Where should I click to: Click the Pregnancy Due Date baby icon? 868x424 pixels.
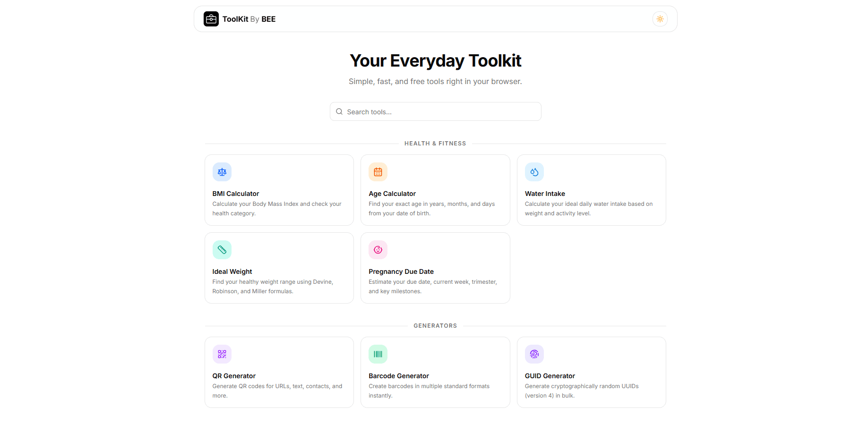point(378,250)
